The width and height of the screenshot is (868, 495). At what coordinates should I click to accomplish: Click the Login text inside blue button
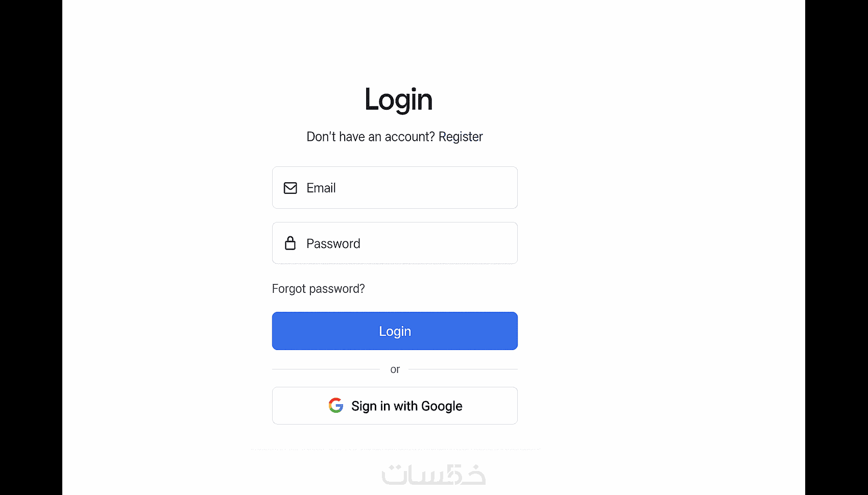click(x=395, y=331)
